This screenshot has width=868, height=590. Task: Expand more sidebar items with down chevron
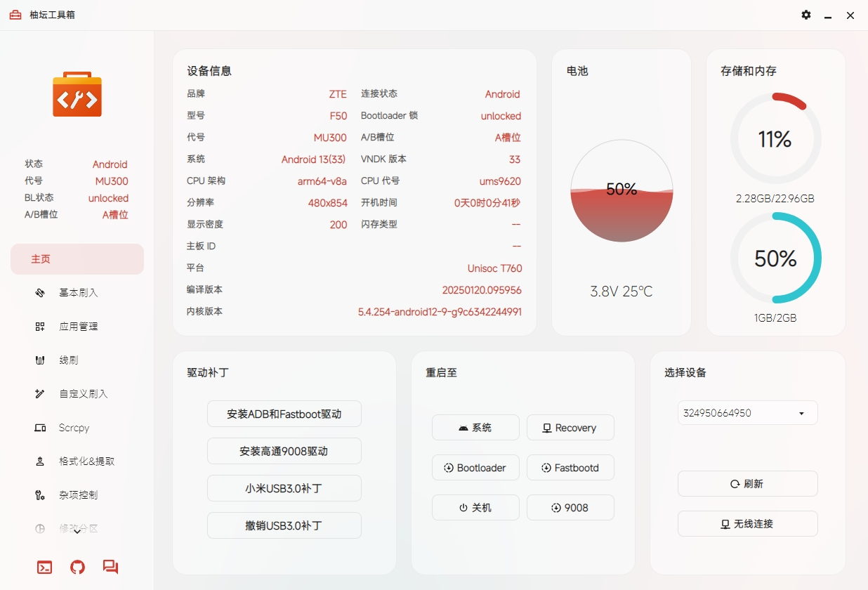77,532
